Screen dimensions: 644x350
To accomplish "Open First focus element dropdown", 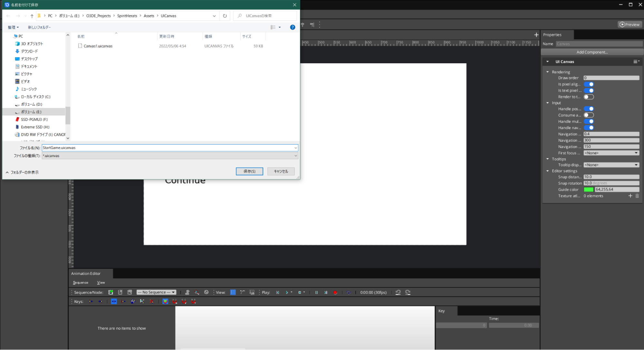I will (611, 153).
